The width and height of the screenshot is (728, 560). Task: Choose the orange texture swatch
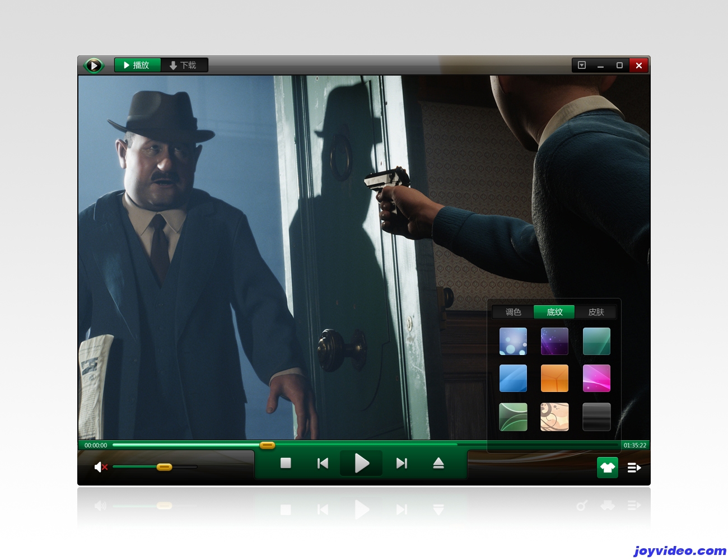point(554,379)
